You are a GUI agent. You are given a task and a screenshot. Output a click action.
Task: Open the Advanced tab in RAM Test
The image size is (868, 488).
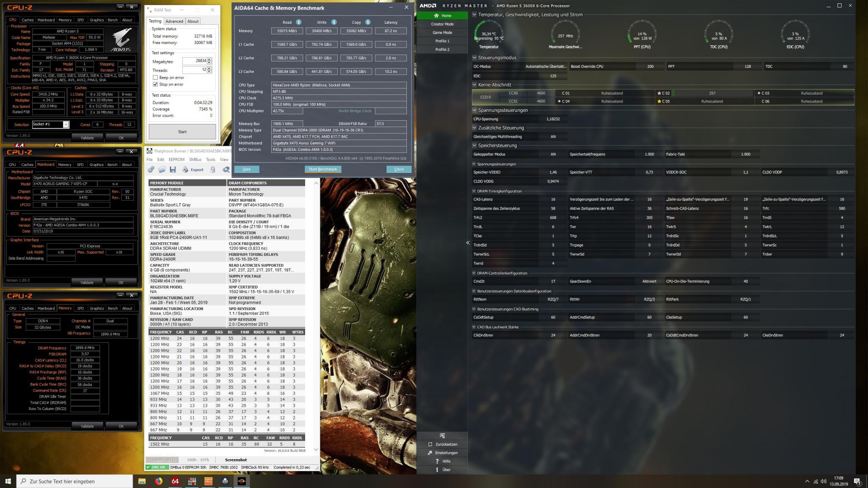point(174,21)
